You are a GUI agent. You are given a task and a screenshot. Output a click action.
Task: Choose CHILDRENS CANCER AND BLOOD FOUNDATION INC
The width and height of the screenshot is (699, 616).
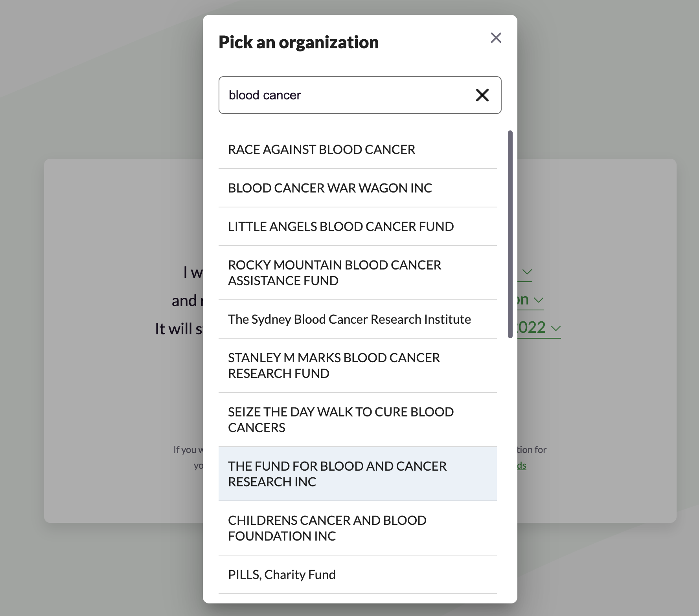(x=358, y=528)
